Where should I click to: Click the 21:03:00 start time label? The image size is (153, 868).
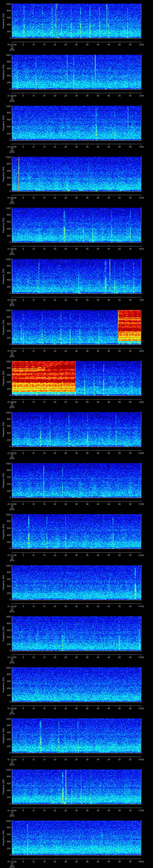(x=12, y=147)
